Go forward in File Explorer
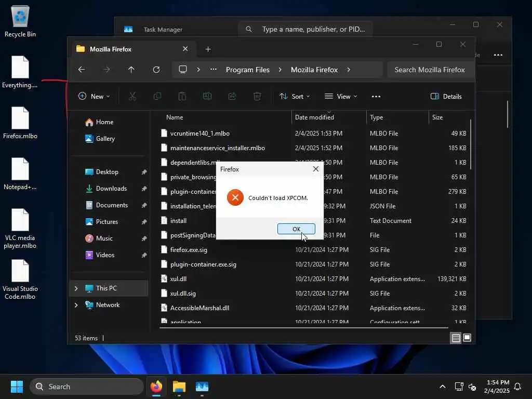532x399 pixels. (x=107, y=70)
